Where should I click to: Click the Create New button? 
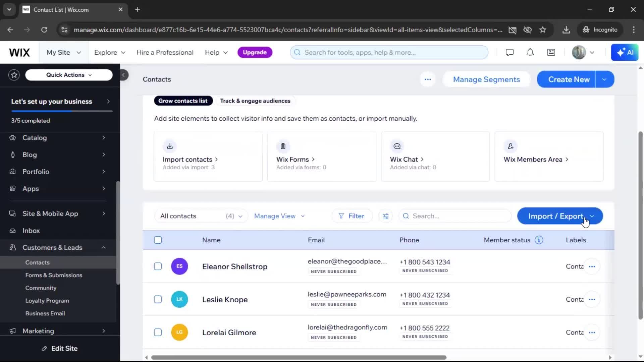click(566, 79)
